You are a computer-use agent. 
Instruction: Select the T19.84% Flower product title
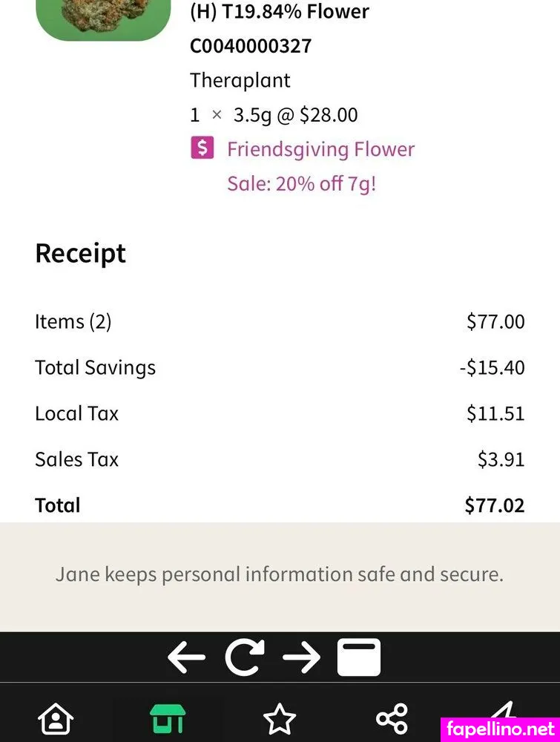pyautogui.click(x=280, y=12)
